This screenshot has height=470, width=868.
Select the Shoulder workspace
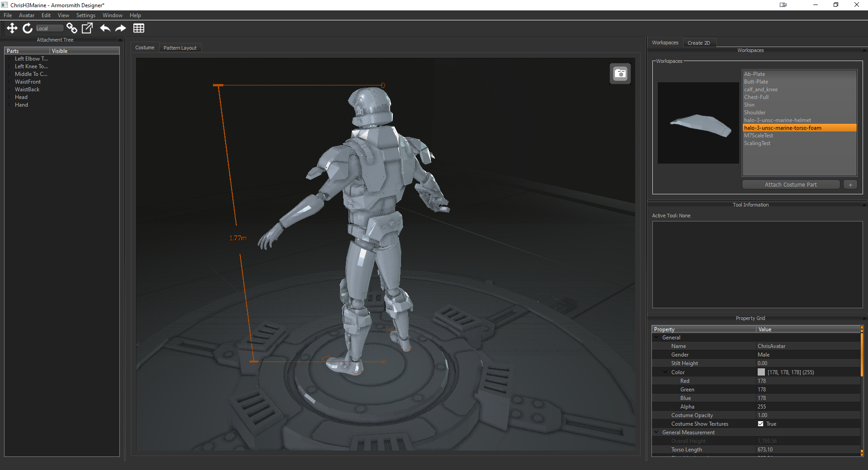[x=799, y=113]
